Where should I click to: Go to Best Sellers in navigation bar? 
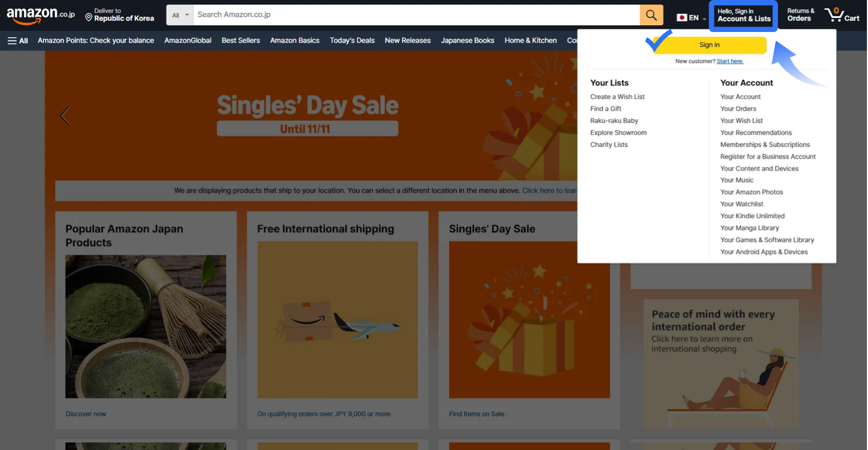click(x=240, y=41)
